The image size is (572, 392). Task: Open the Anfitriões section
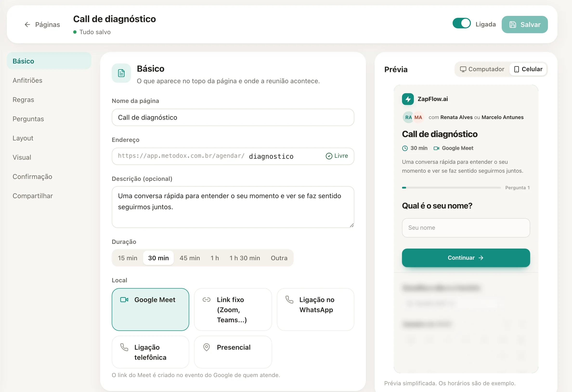(49, 80)
